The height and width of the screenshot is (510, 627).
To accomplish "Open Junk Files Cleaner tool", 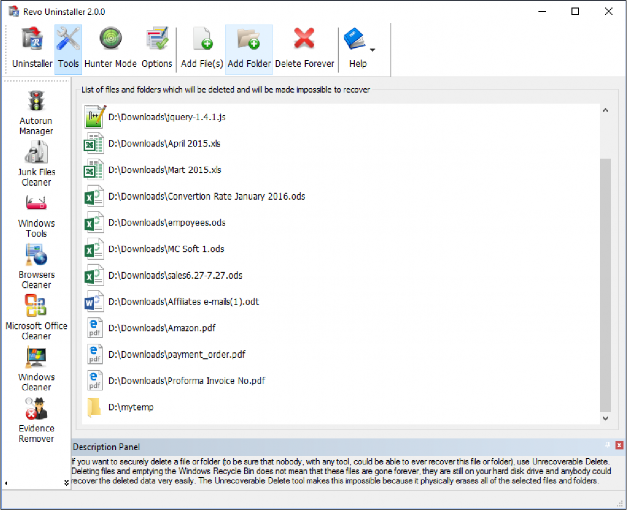I will 36,164.
